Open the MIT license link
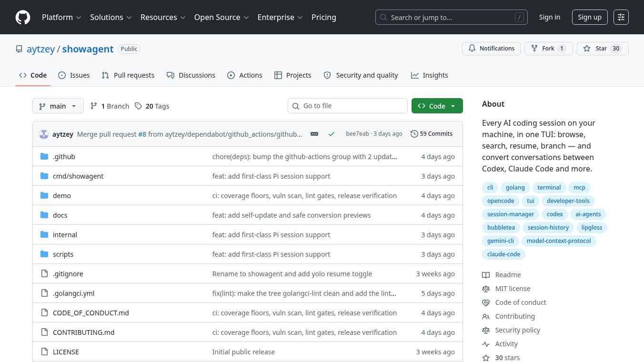Screen dimensions: 644x362 tap(513, 289)
